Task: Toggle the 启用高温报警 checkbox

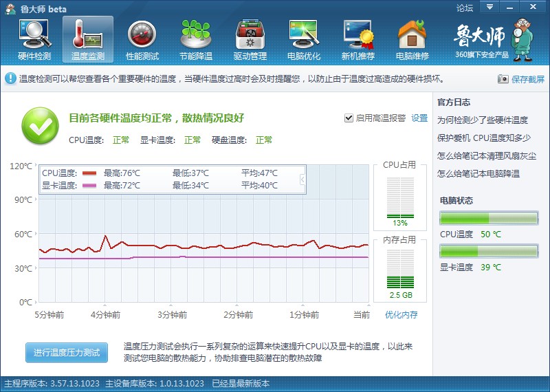Action: (x=349, y=118)
